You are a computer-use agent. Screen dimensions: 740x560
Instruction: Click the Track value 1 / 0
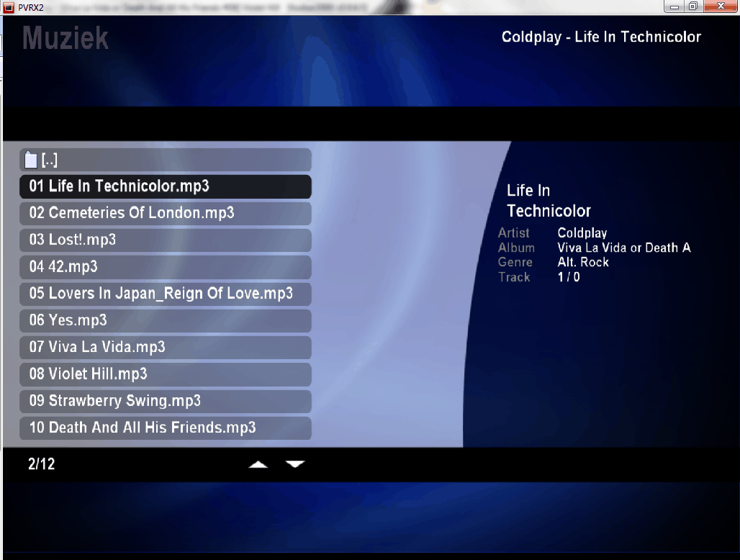[x=569, y=277]
